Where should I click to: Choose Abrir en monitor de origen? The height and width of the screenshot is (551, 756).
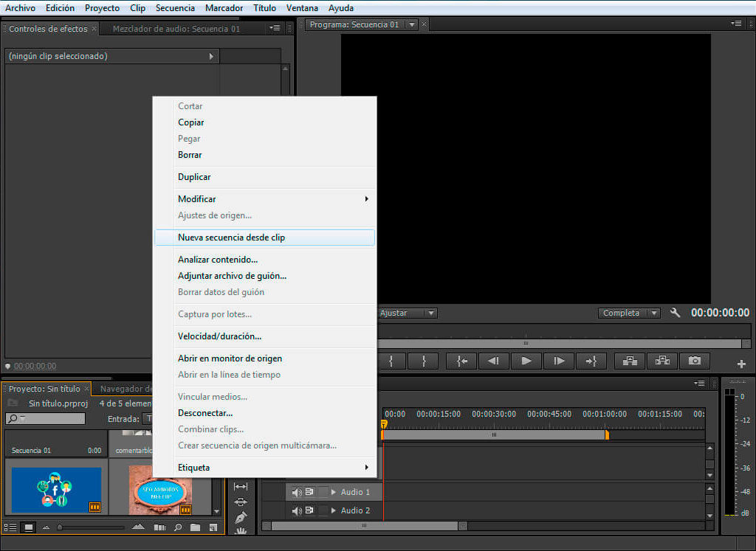tap(265, 358)
